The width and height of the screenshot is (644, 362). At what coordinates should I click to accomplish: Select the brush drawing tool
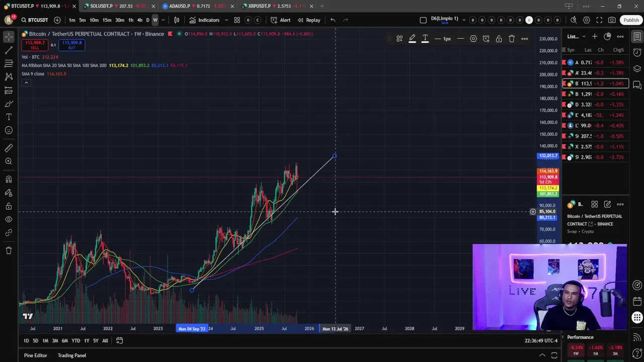tap(9, 104)
